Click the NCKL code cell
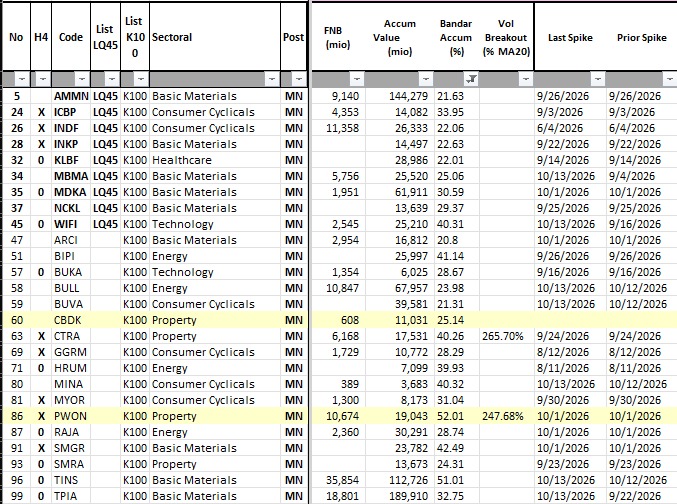This screenshot has height=504, width=677. click(x=71, y=208)
